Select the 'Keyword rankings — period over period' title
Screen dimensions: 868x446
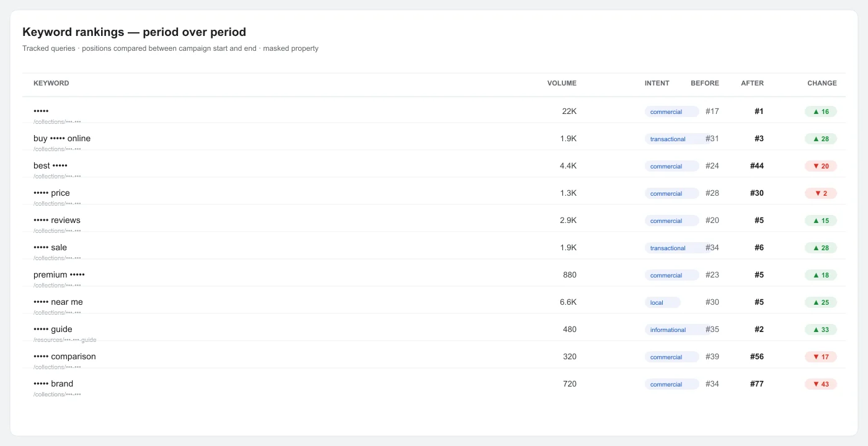134,32
